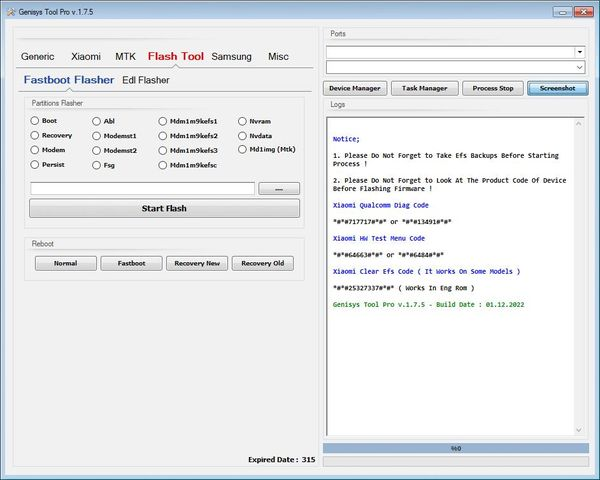Viewport: 600px width, 480px height.
Task: Click 'Xiaomi Qualcomm Diag Code' log text
Action: coord(381,205)
